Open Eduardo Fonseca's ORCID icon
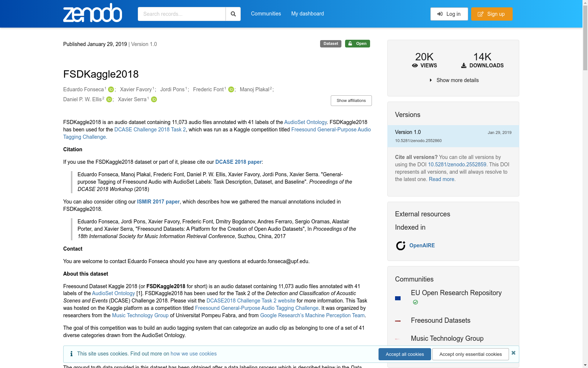This screenshot has width=588, height=368. tap(111, 89)
